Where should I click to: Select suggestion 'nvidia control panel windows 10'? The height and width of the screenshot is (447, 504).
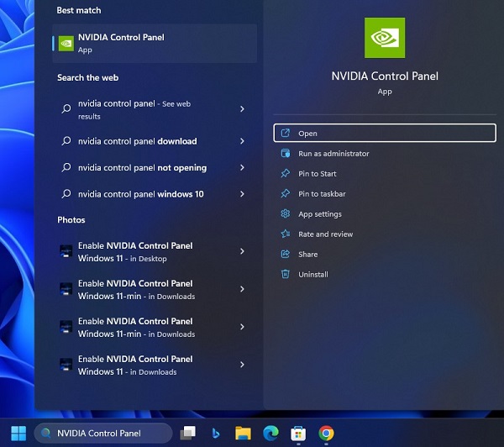tap(155, 194)
